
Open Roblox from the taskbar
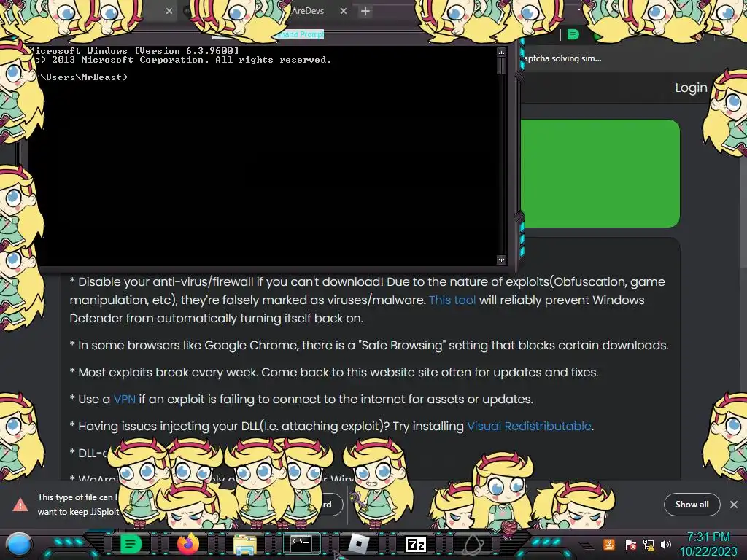pos(358,544)
